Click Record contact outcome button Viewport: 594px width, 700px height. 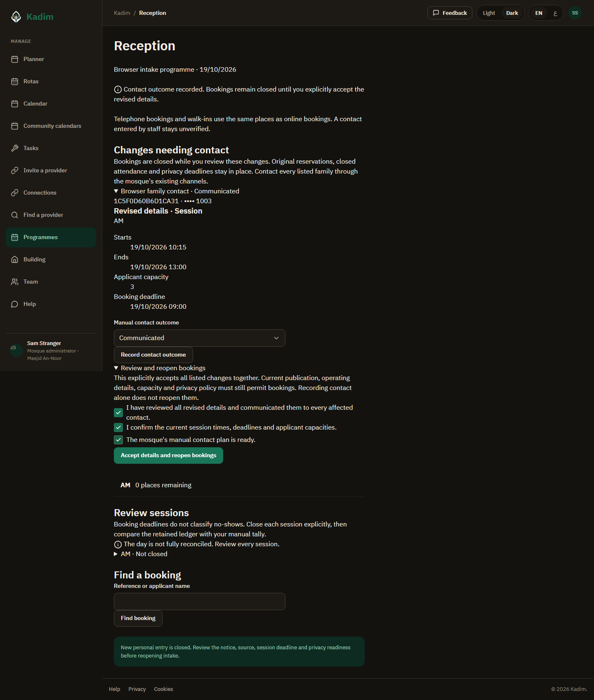pos(153,355)
